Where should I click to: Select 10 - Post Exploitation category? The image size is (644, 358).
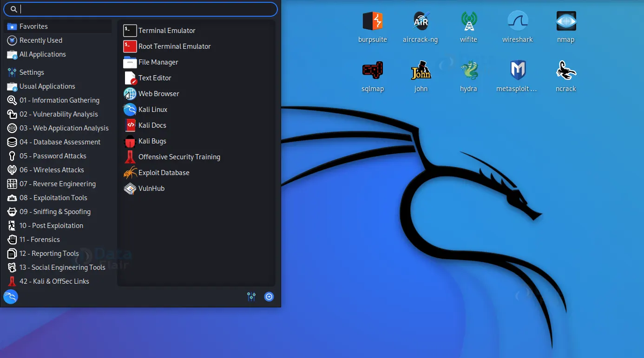(58, 226)
